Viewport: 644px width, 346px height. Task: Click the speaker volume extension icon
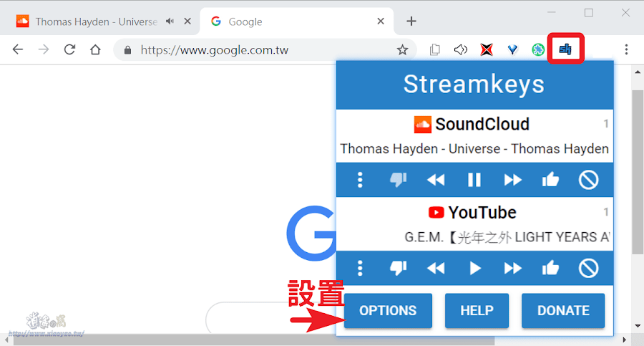click(460, 49)
